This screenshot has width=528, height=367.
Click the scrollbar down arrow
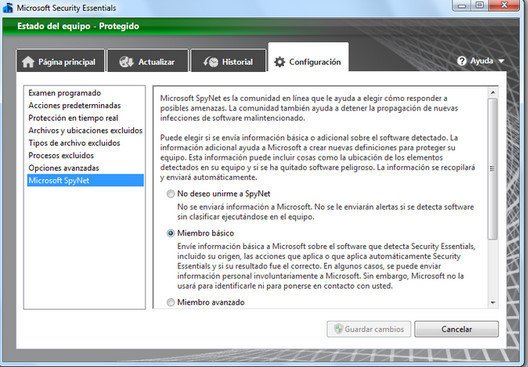pyautogui.click(x=493, y=303)
